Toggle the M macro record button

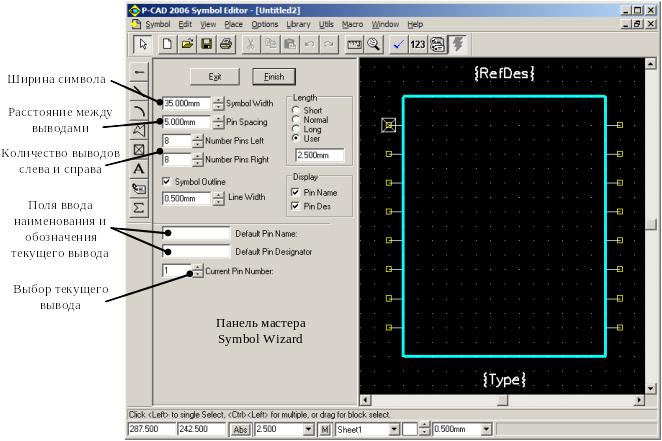click(x=325, y=430)
